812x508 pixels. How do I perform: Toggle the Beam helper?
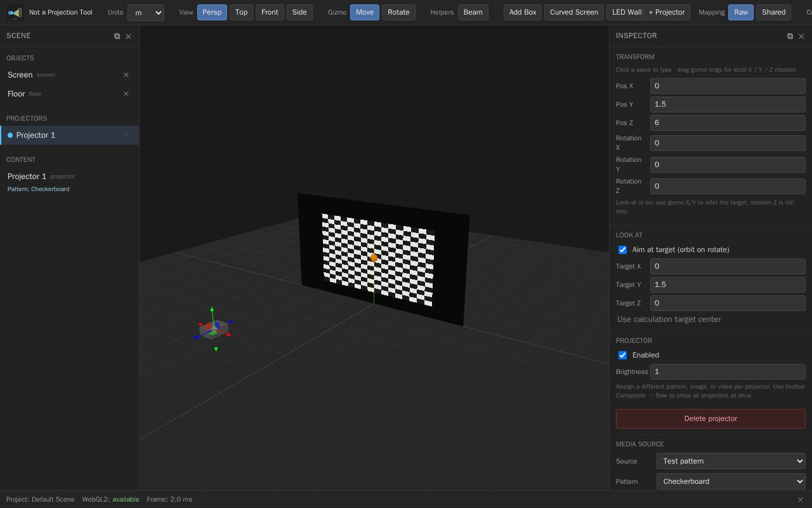(473, 12)
